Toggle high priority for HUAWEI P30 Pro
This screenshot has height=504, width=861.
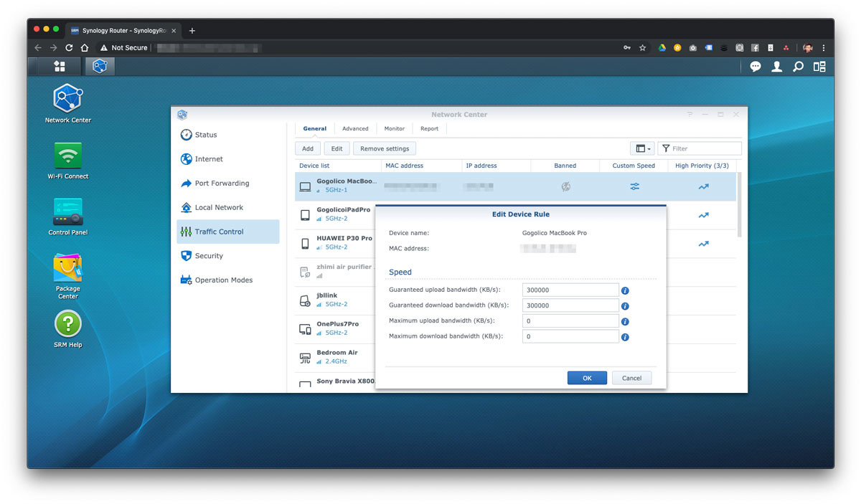(703, 244)
